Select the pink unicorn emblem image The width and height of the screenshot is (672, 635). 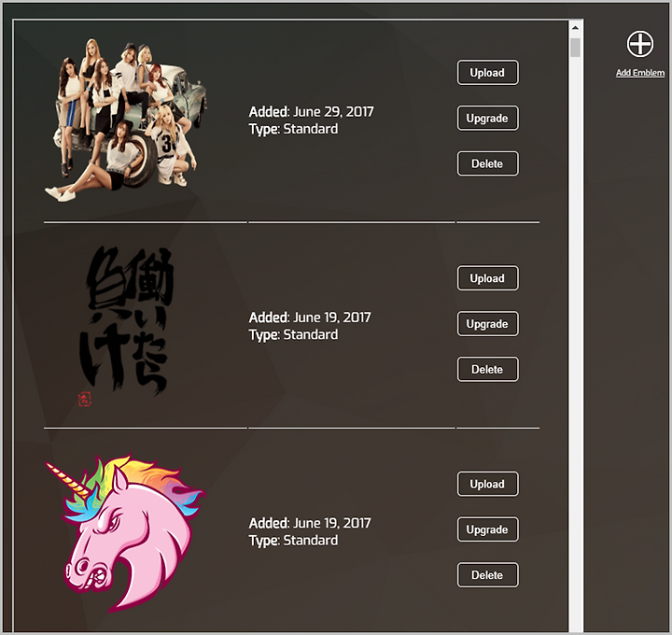pos(126,532)
